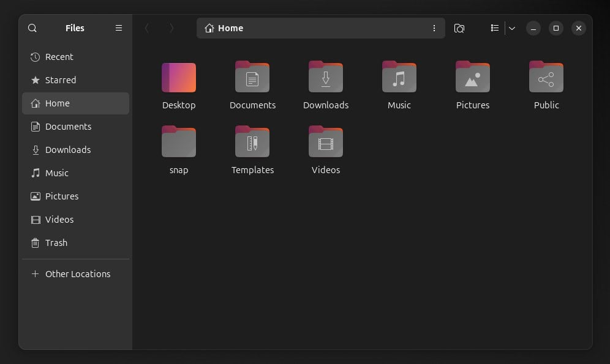Select the snap folder icon
The height and width of the screenshot is (364, 610).
[179, 141]
